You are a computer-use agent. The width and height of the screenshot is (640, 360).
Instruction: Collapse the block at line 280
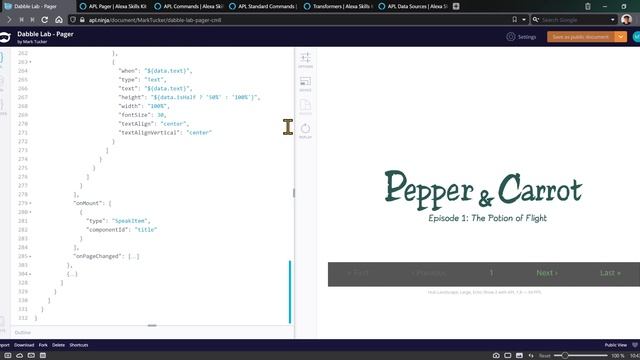point(30,212)
